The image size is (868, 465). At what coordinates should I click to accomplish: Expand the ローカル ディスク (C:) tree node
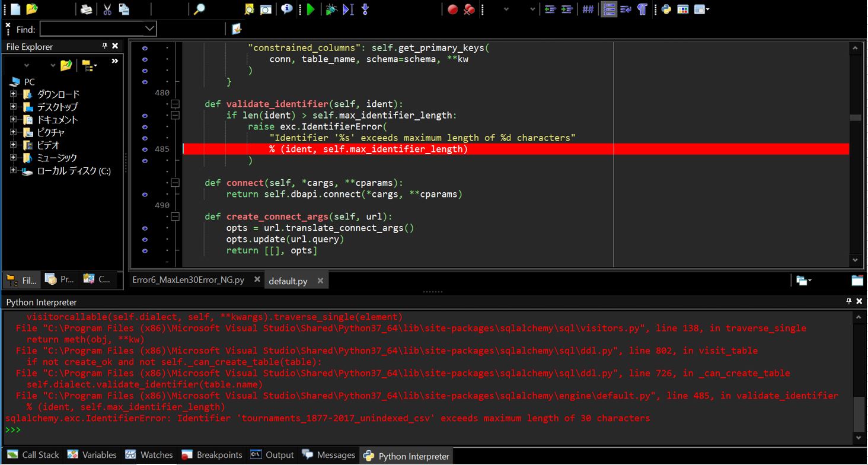click(x=13, y=171)
